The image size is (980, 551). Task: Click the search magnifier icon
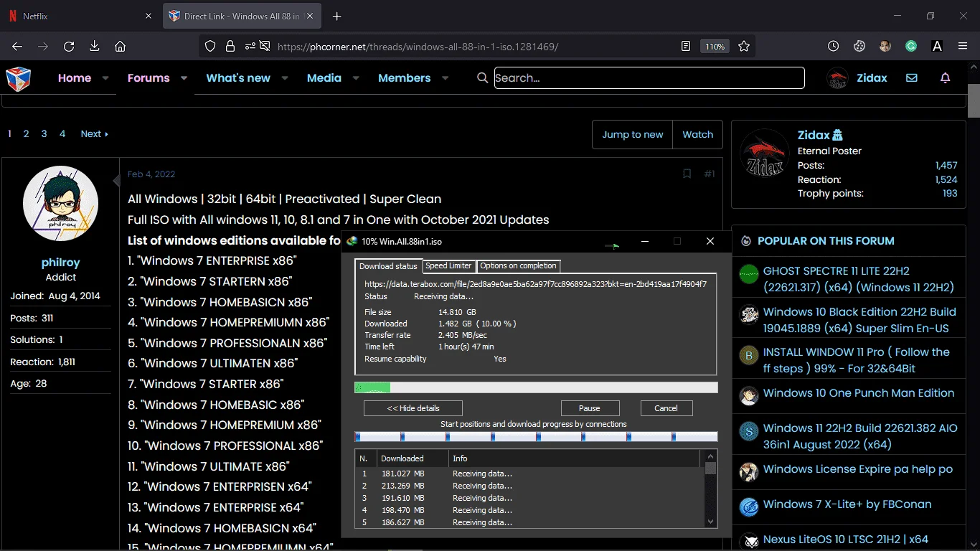(483, 78)
